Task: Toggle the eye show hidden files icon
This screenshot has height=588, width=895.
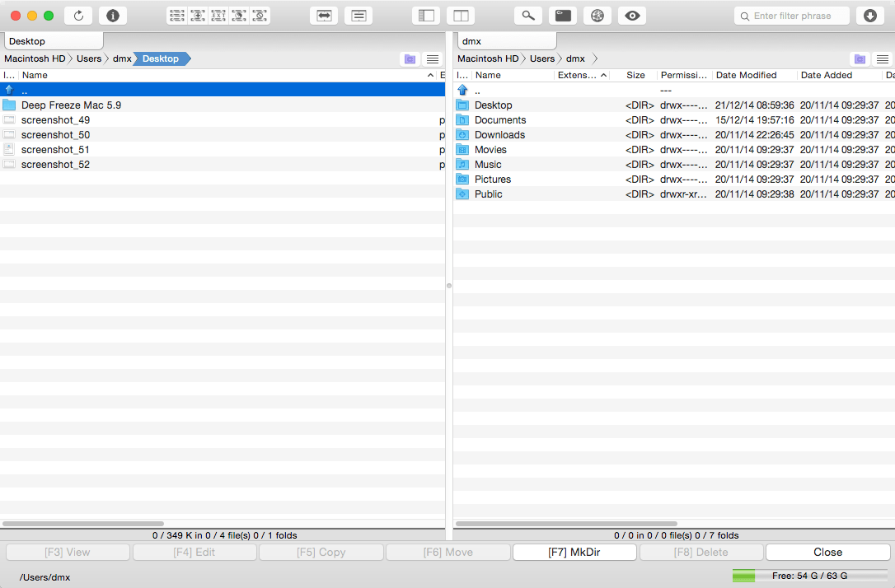Action: (x=632, y=16)
